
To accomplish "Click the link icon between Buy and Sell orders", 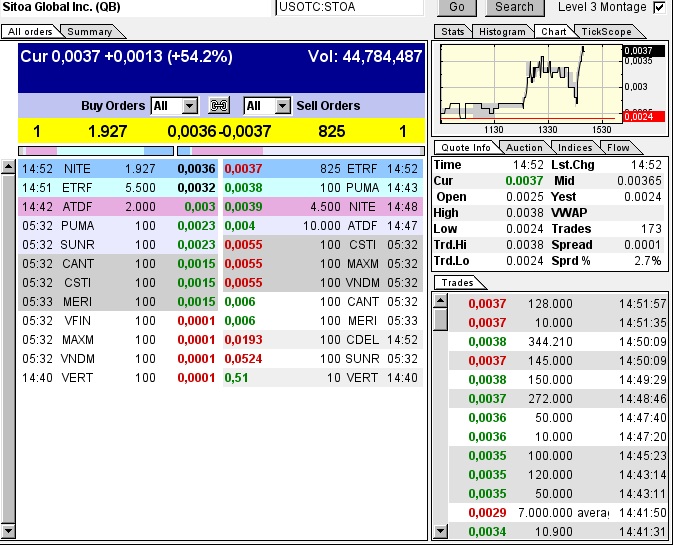I will (219, 106).
